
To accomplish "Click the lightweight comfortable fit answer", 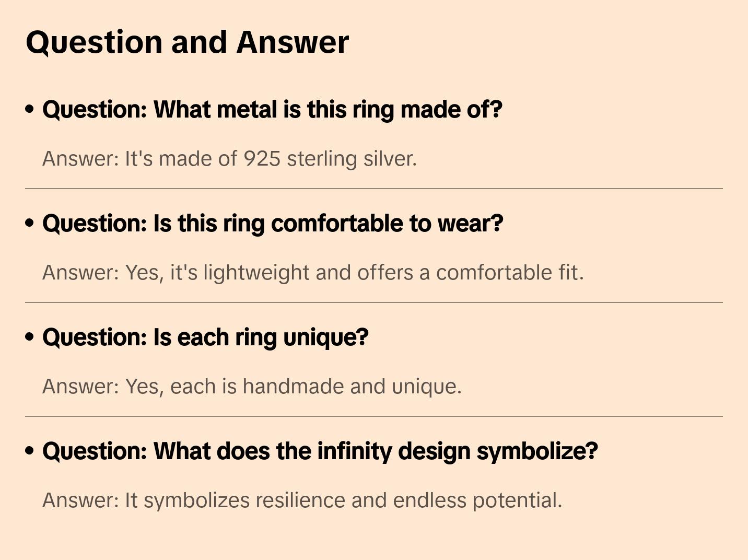I will (x=312, y=273).
